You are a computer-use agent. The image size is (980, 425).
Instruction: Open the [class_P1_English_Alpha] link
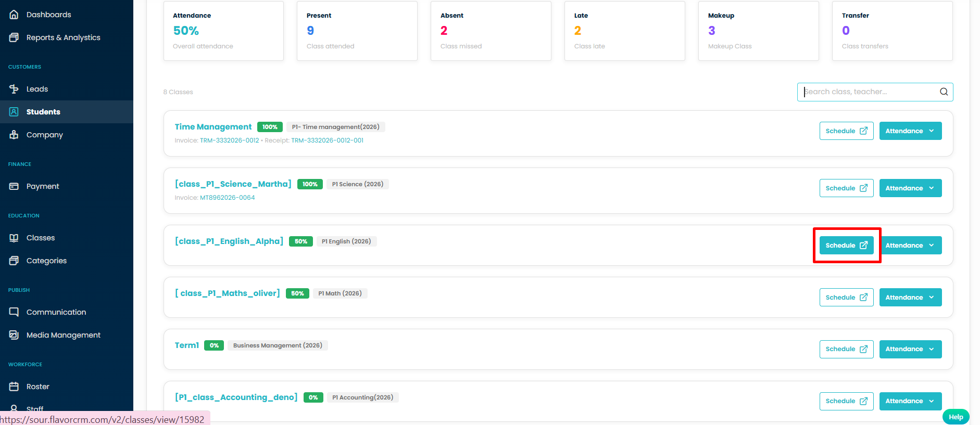[x=229, y=241]
